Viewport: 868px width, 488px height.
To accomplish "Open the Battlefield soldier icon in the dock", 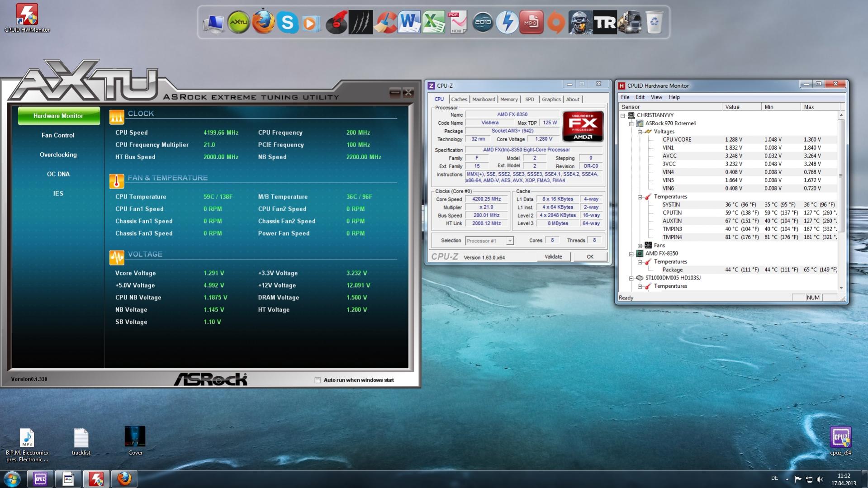I will point(580,22).
